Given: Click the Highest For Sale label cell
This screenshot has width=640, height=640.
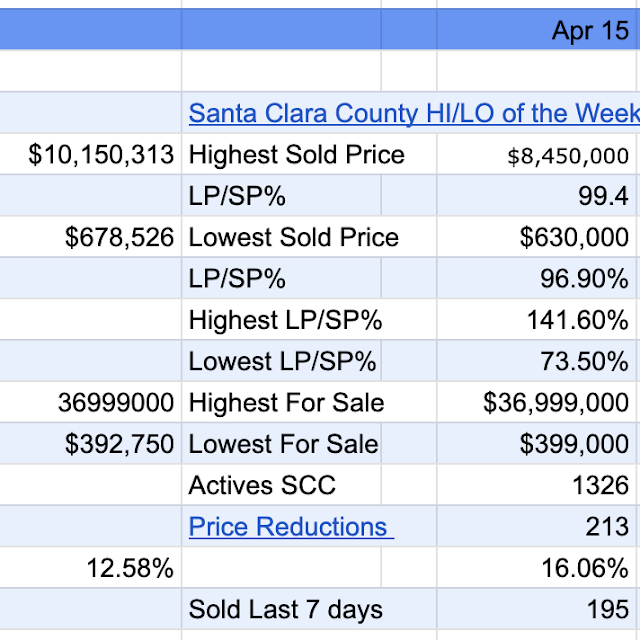Looking at the screenshot, I should [286, 403].
